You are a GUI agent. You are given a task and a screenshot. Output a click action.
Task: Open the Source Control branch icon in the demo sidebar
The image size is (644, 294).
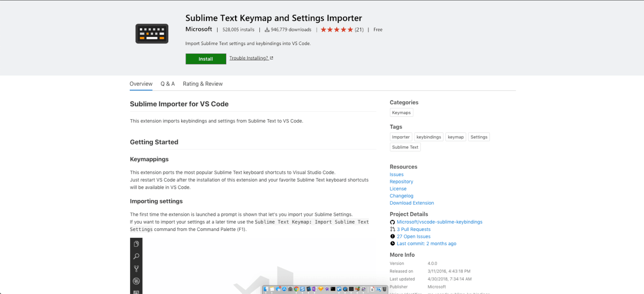tap(136, 269)
